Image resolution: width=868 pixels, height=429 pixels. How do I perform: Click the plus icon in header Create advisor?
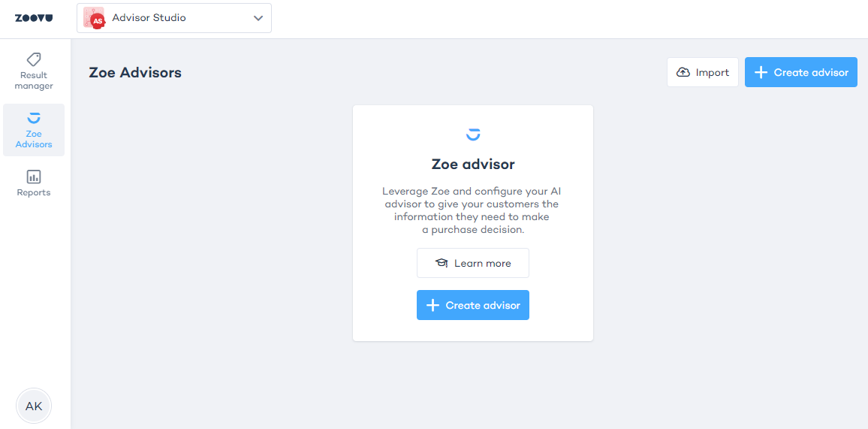(x=761, y=72)
